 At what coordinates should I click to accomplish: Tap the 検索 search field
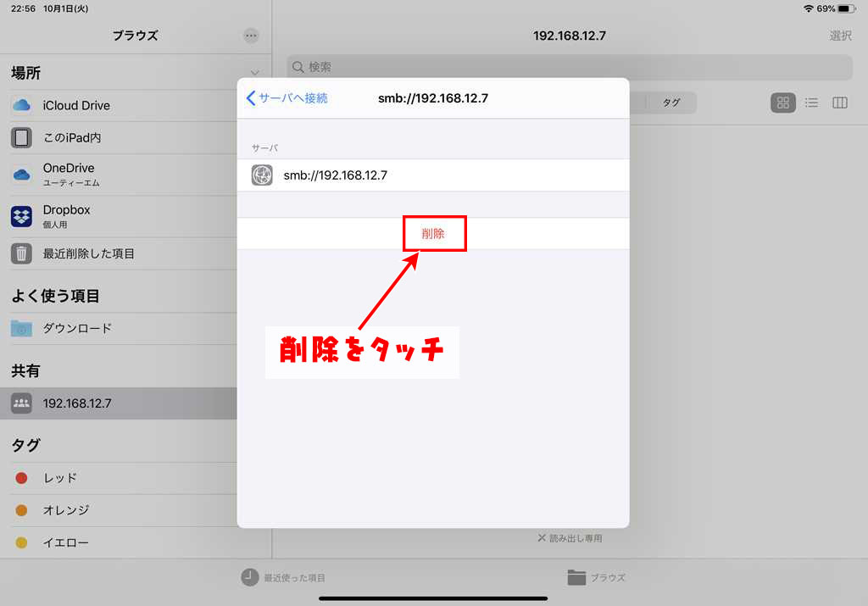click(569, 67)
